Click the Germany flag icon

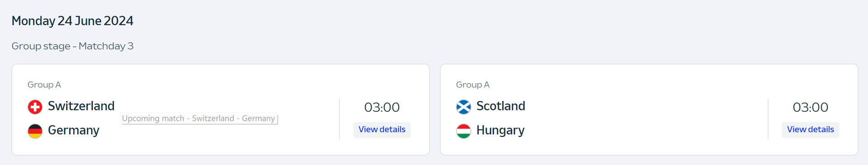point(35,131)
